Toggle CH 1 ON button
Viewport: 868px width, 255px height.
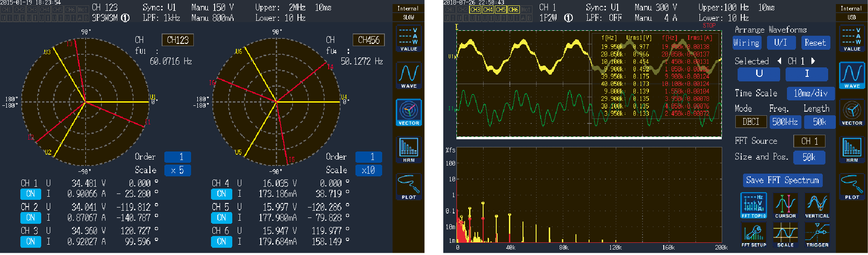(31, 194)
